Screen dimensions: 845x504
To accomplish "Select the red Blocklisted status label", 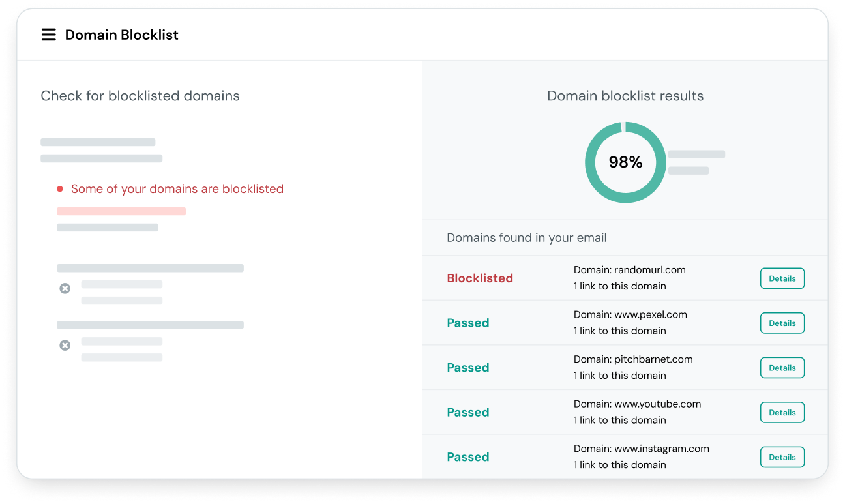I will tap(480, 278).
